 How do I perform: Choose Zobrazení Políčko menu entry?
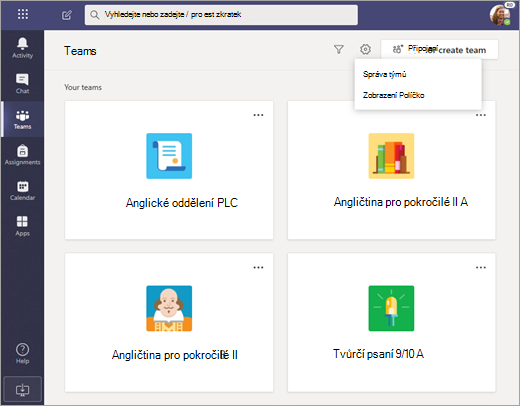(x=418, y=95)
